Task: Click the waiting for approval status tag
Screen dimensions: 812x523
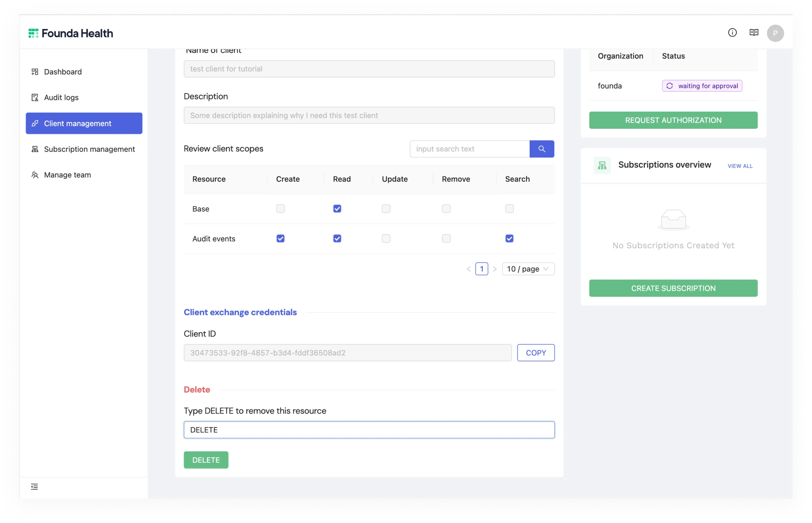Action: click(x=702, y=86)
